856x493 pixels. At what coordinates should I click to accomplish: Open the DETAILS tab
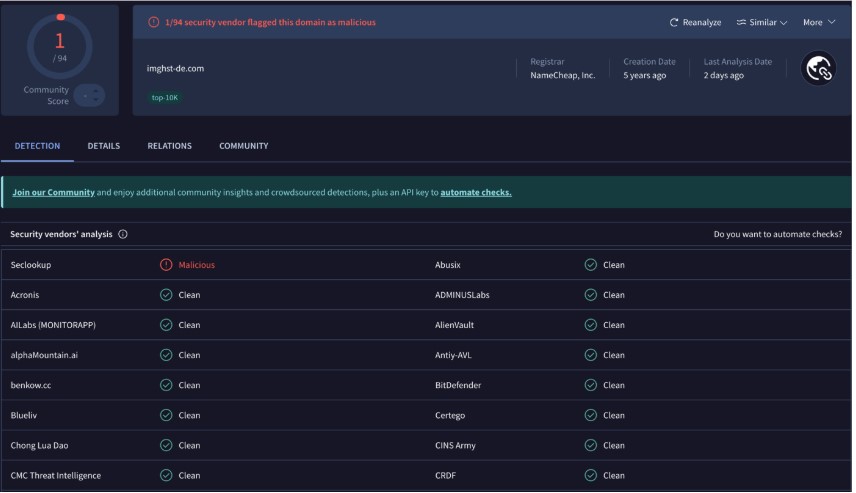(104, 146)
